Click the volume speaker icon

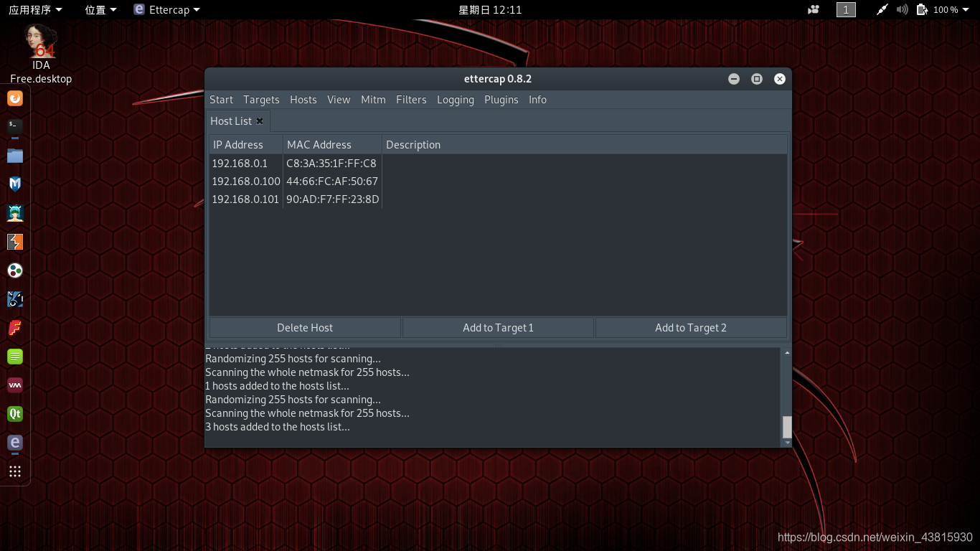pyautogui.click(x=903, y=9)
